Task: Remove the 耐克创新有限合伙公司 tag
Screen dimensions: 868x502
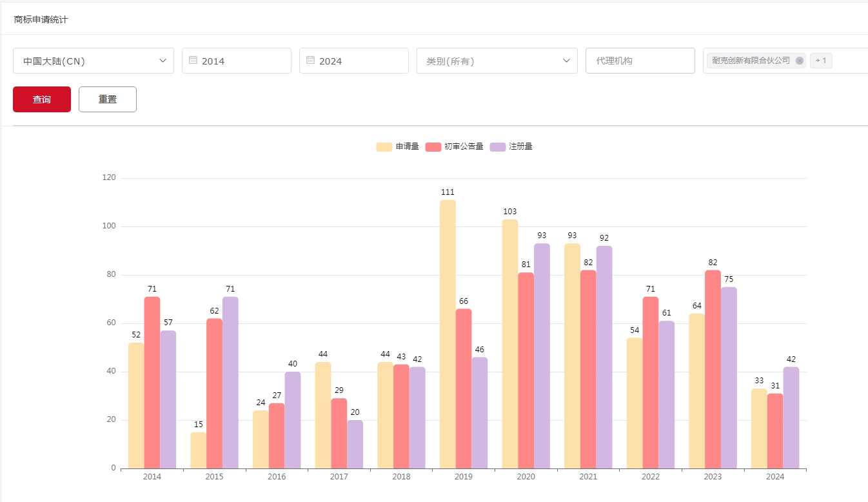Action: coord(800,61)
